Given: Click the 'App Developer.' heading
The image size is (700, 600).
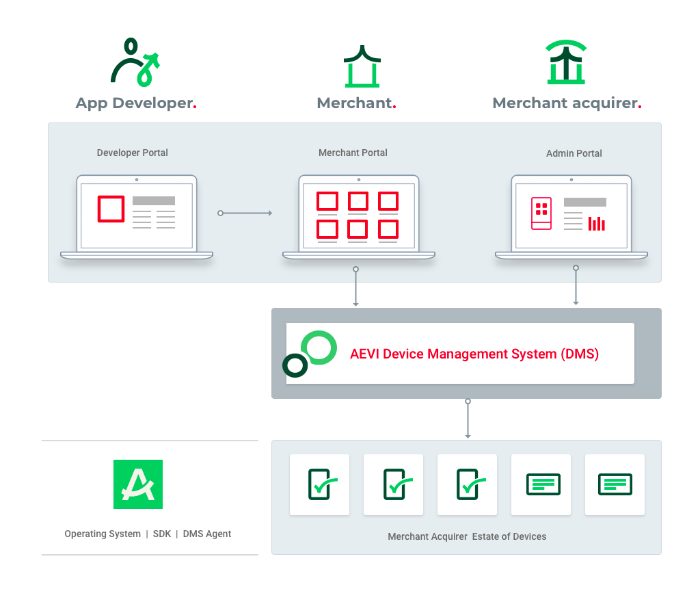Looking at the screenshot, I should click(136, 103).
